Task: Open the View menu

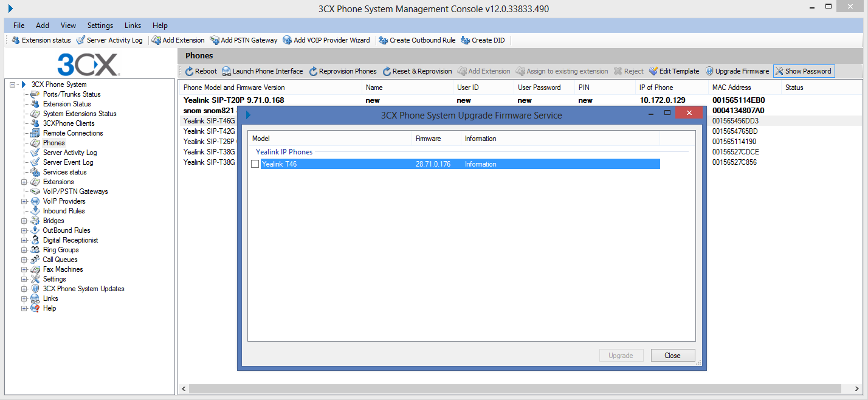Action: tap(68, 26)
